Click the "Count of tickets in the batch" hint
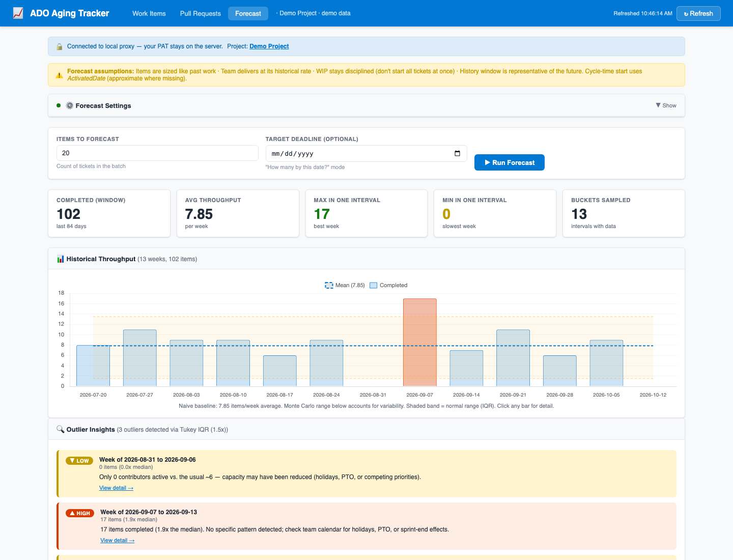 [91, 166]
